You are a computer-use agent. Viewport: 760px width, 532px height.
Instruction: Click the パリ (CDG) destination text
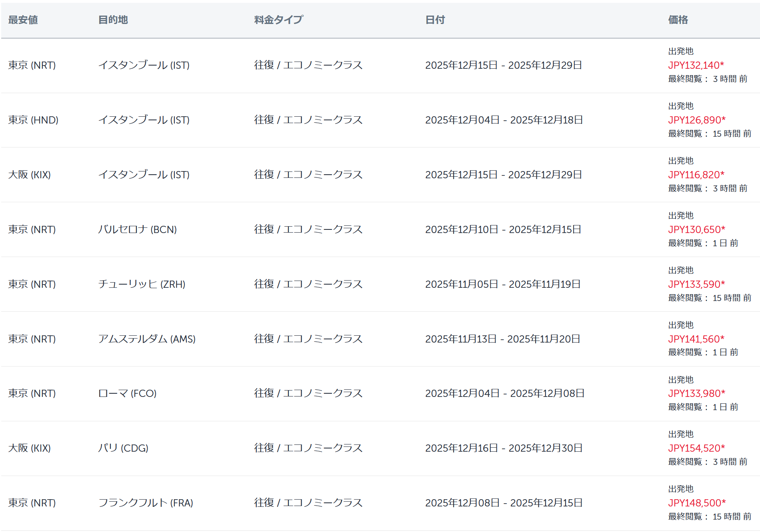pos(123,448)
